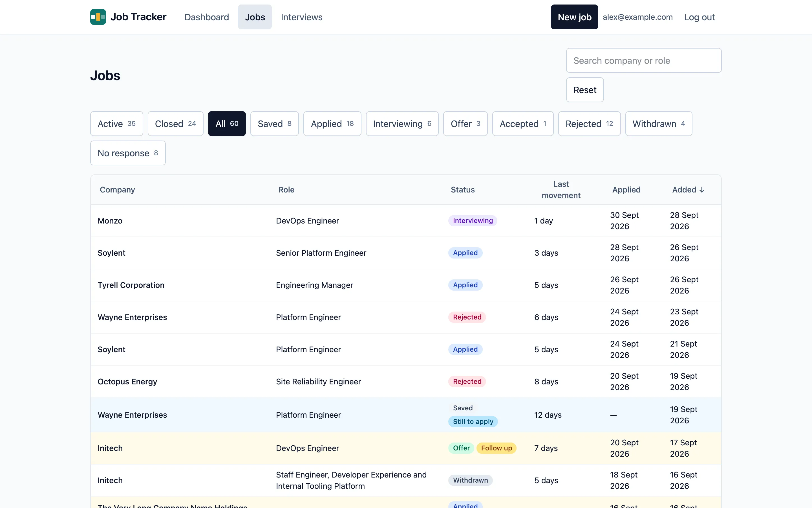The image size is (812, 508).
Task: Open Staff Engineer, Developer Experience role
Action: pos(351,480)
